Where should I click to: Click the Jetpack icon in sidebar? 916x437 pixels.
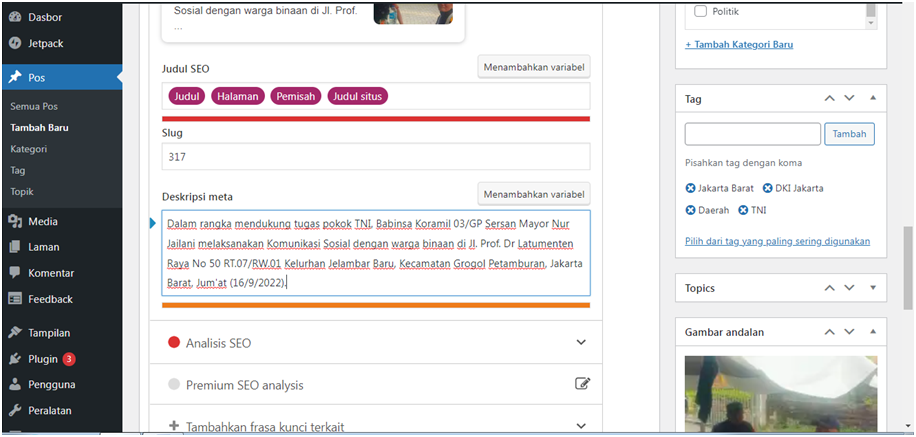[15, 43]
